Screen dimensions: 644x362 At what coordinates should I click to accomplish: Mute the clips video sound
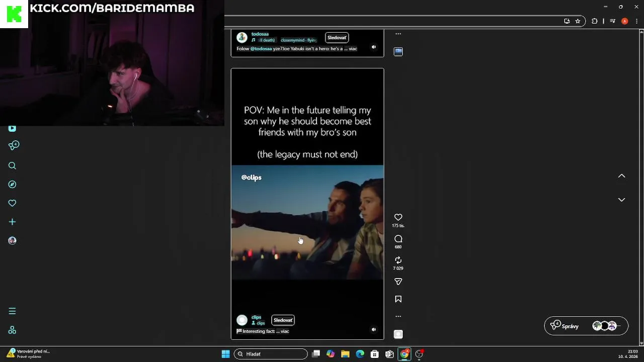click(373, 330)
